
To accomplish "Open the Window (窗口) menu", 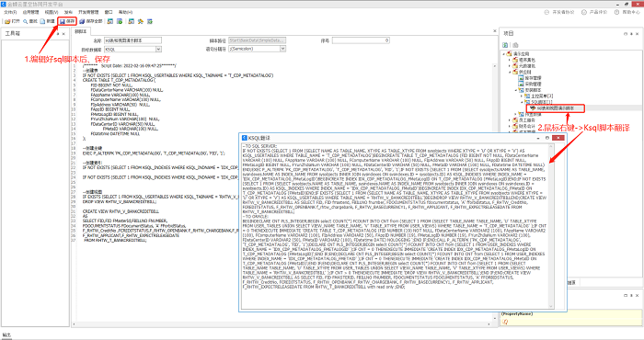I will click(109, 12).
